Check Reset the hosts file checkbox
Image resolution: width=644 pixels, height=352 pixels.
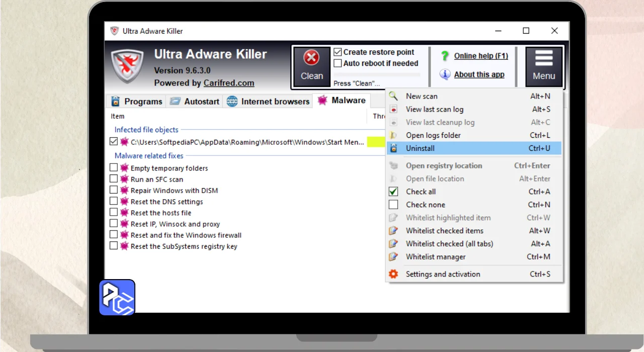click(x=114, y=212)
